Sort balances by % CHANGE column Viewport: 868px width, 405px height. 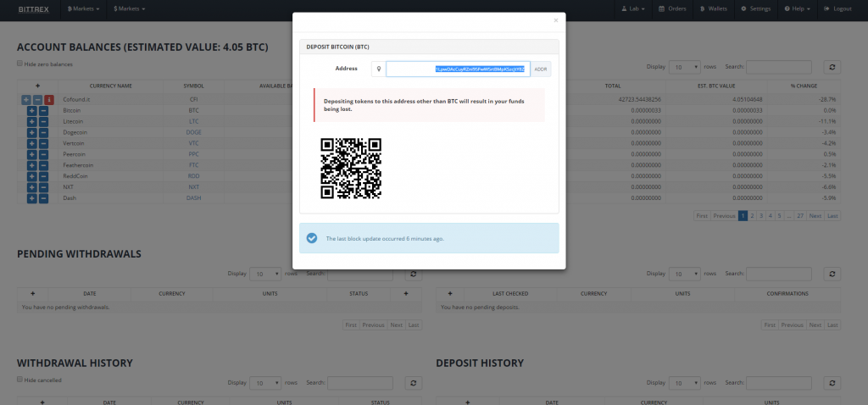click(x=804, y=86)
